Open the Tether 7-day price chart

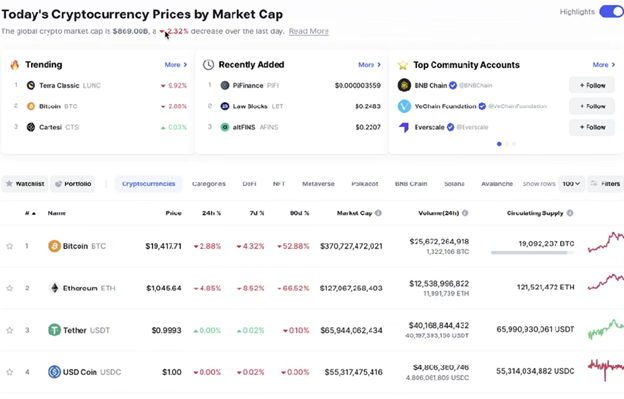[606, 329]
